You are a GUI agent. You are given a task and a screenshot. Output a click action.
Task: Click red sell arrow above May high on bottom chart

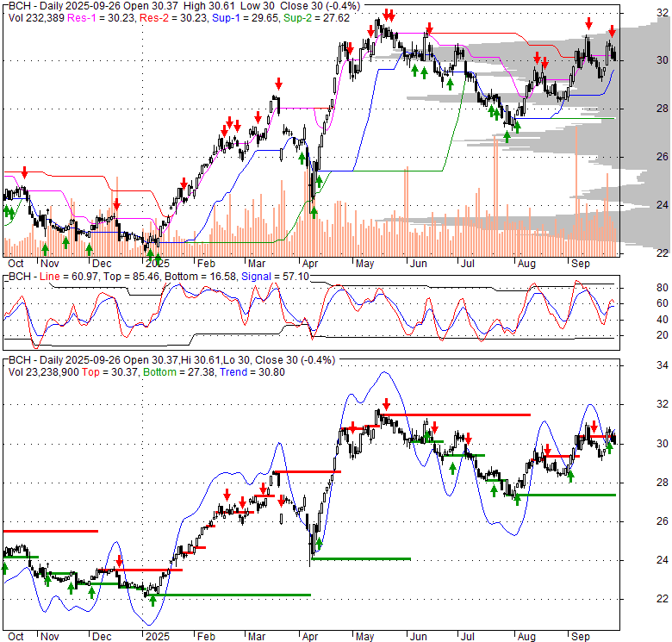(x=386, y=404)
